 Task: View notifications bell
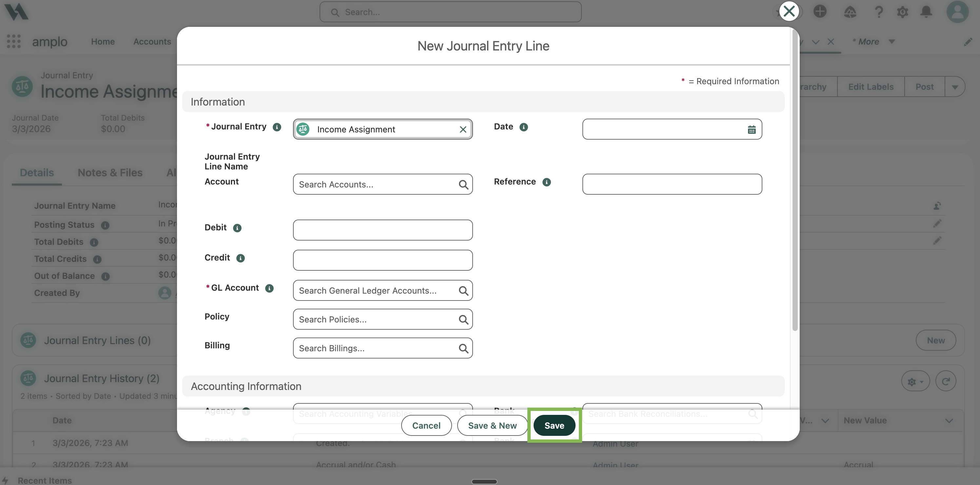(926, 12)
